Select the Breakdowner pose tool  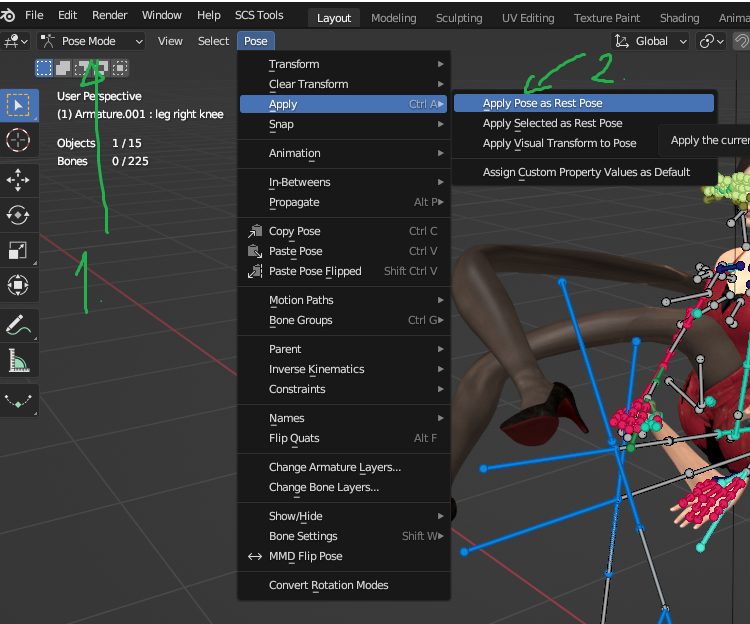[19, 400]
